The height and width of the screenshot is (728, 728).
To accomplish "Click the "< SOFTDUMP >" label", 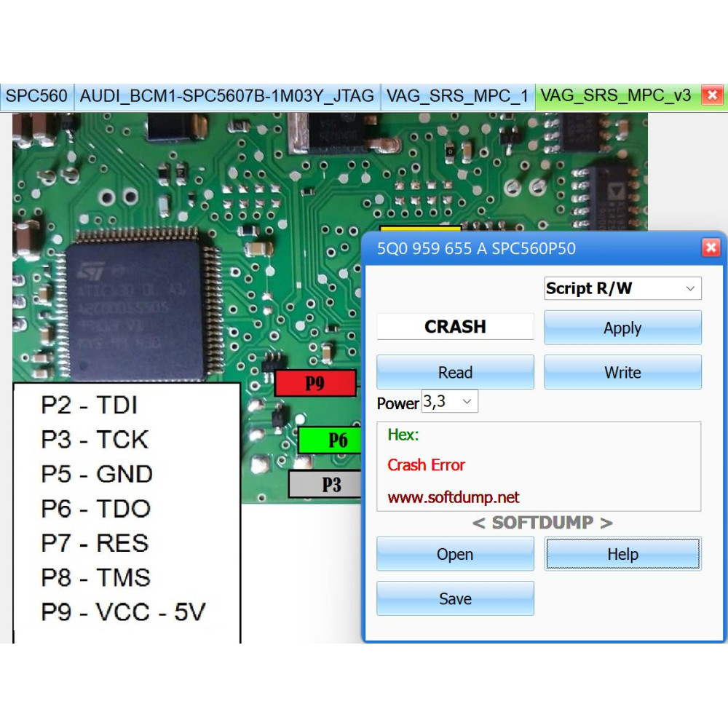I will pos(542,523).
